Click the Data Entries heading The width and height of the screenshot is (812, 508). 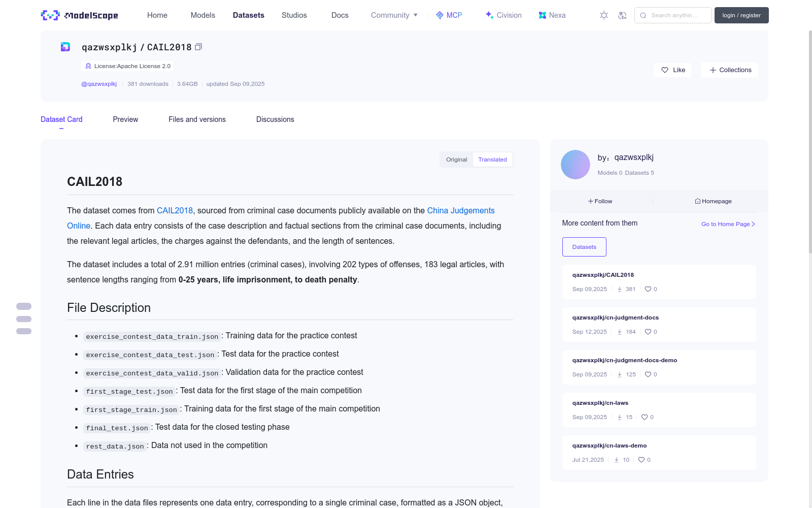[x=100, y=474]
